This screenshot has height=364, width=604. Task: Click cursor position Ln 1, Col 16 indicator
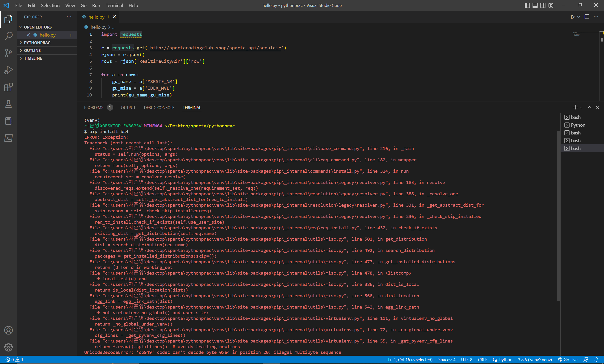[x=410, y=360]
